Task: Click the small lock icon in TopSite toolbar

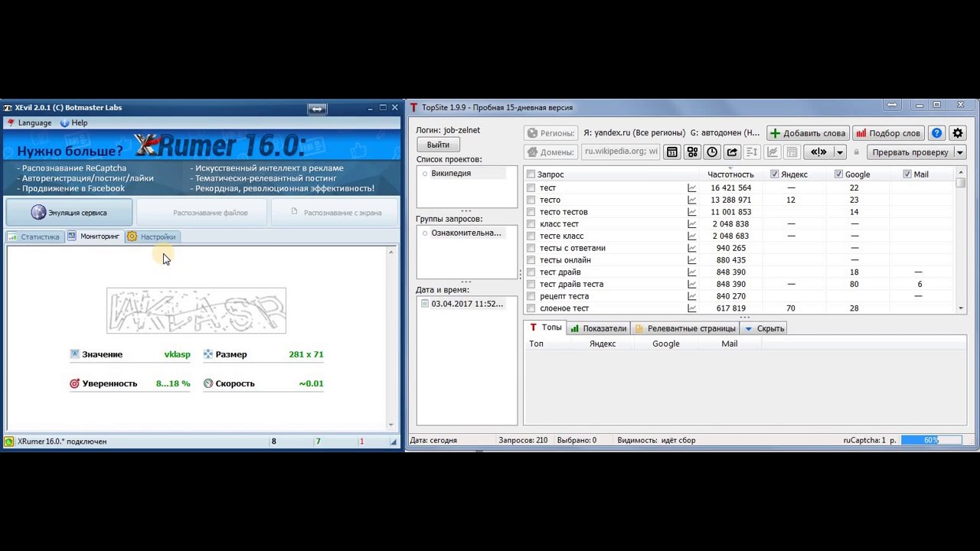Action: (x=857, y=152)
